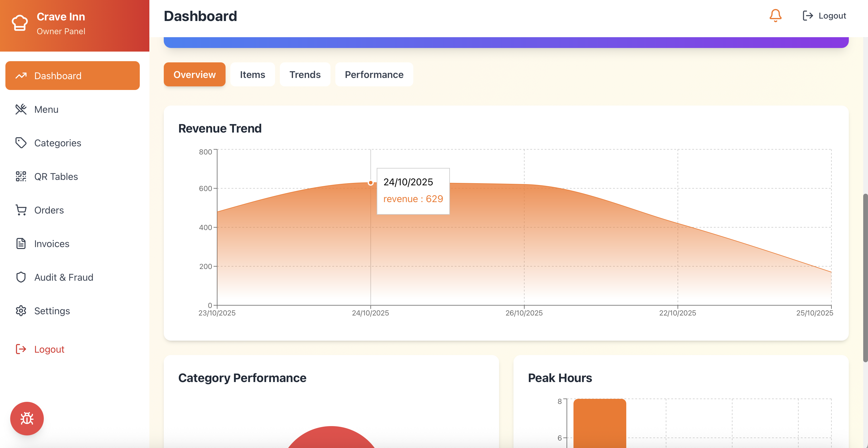Click the Invoices document icon

click(21, 243)
